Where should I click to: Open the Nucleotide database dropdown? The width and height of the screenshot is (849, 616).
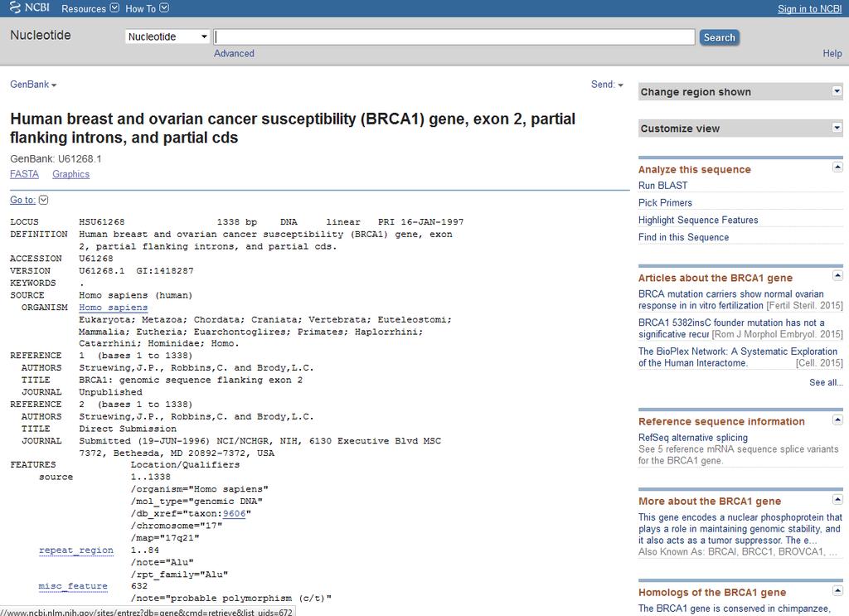tap(167, 36)
